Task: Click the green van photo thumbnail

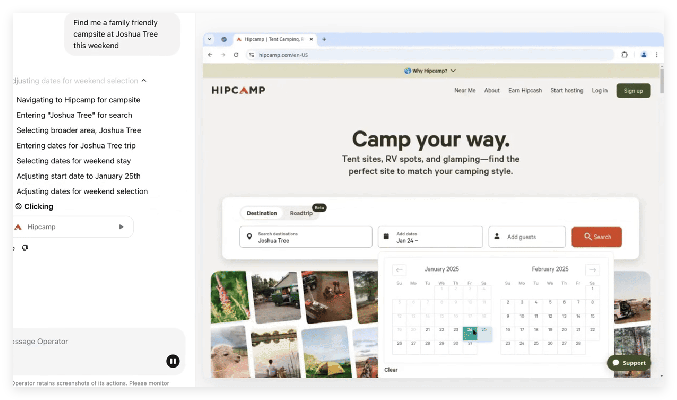Action: [x=276, y=298]
